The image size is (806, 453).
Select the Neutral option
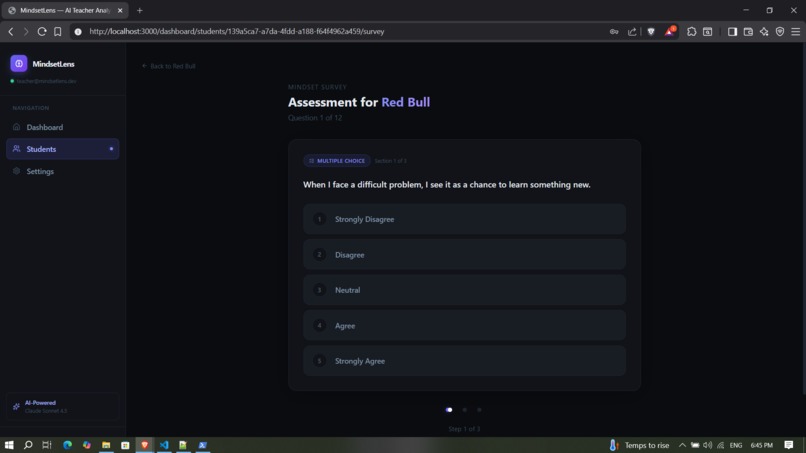click(x=464, y=290)
